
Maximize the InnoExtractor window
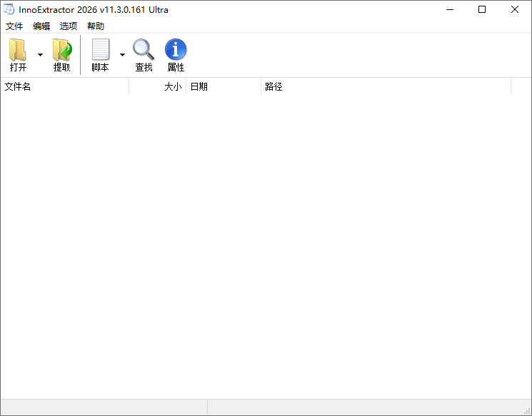pos(482,9)
